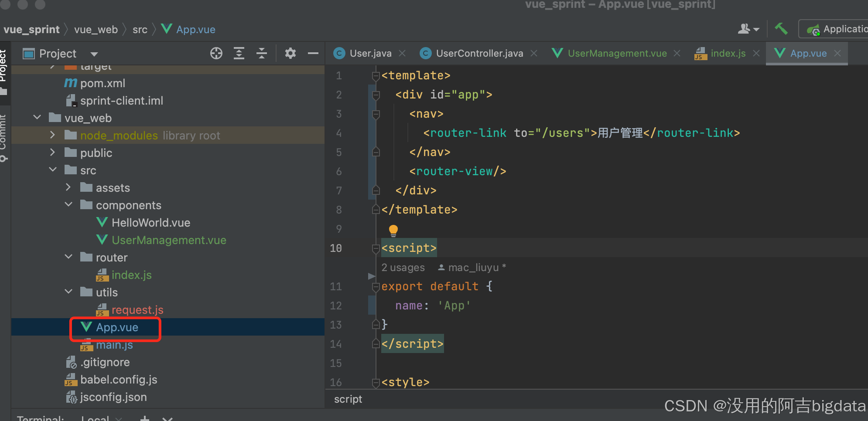Expand the public folder
Viewport: 868px width, 421px height.
[x=53, y=153]
